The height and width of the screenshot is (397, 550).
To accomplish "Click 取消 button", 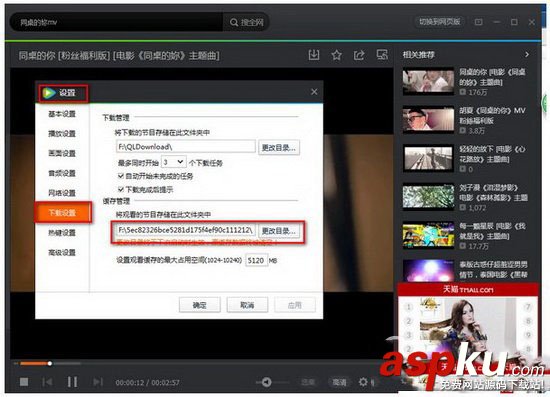I will [247, 305].
